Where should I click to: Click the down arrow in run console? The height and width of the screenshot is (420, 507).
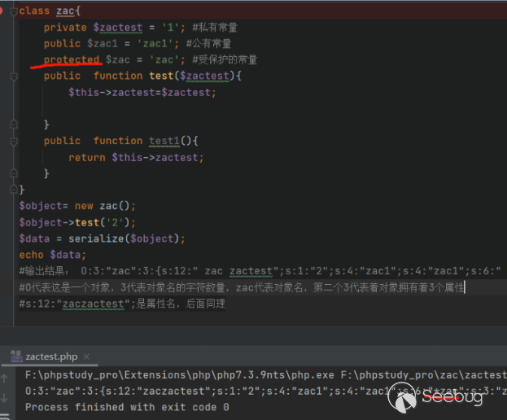[x=5, y=398]
